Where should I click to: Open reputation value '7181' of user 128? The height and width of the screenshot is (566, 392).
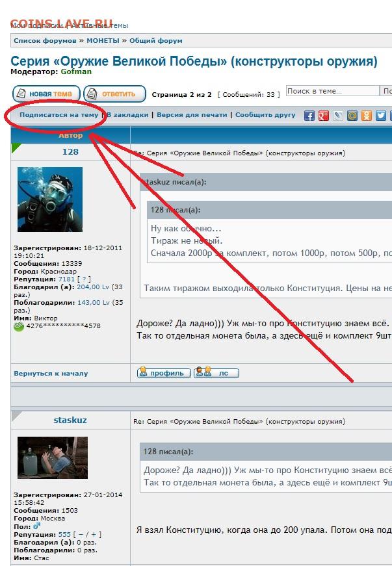coord(66,279)
